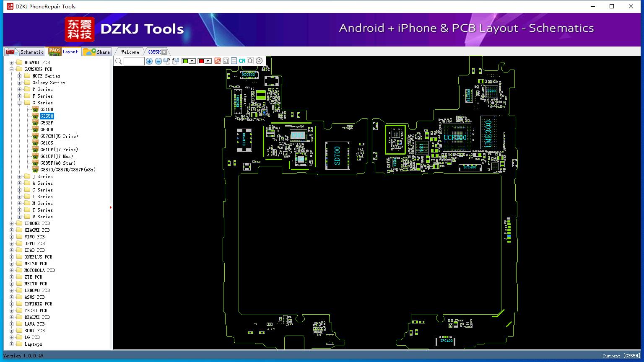Select the A Series folder
The height and width of the screenshot is (362, 644).
point(42,183)
